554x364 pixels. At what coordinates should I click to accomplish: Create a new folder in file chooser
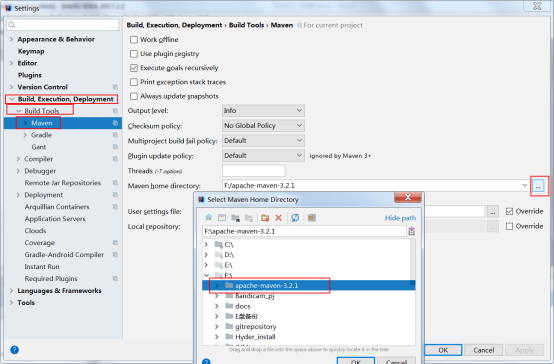click(265, 217)
